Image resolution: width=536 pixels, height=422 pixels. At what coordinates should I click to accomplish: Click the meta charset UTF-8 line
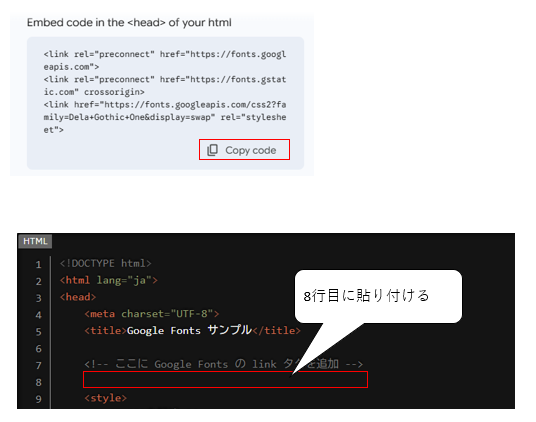tap(152, 314)
